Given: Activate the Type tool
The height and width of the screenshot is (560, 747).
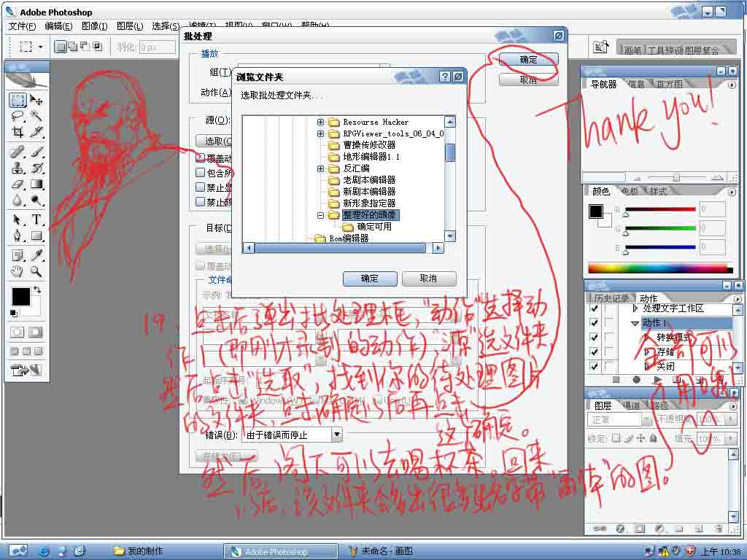Looking at the screenshot, I should pyautogui.click(x=36, y=219).
